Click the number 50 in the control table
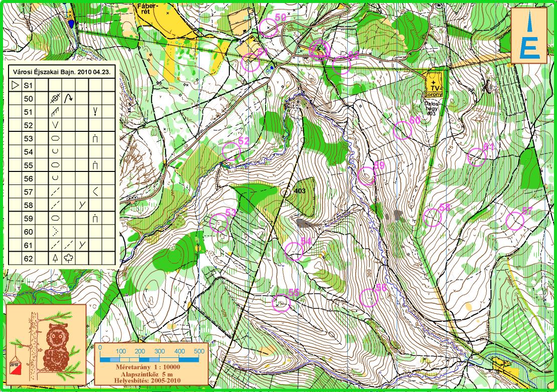557x392 pixels. (29, 99)
